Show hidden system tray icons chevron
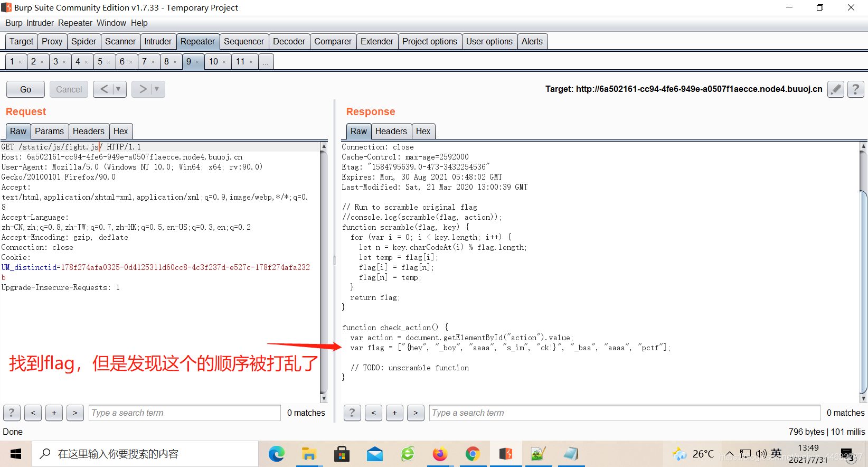This screenshot has height=467, width=868. pyautogui.click(x=729, y=454)
